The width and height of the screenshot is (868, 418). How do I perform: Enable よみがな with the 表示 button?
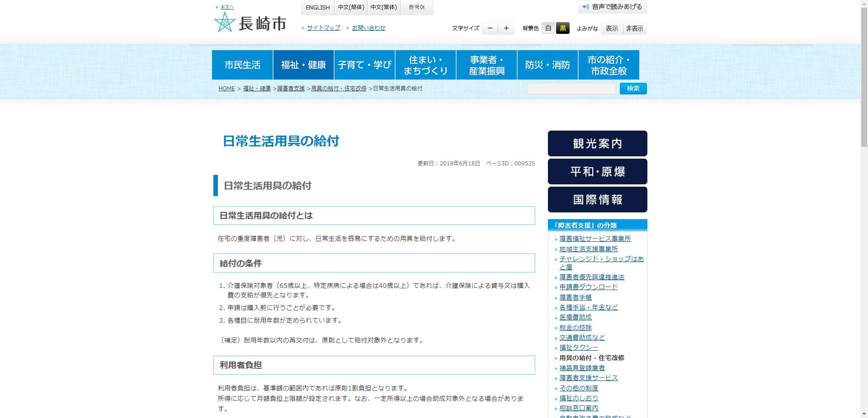612,28
